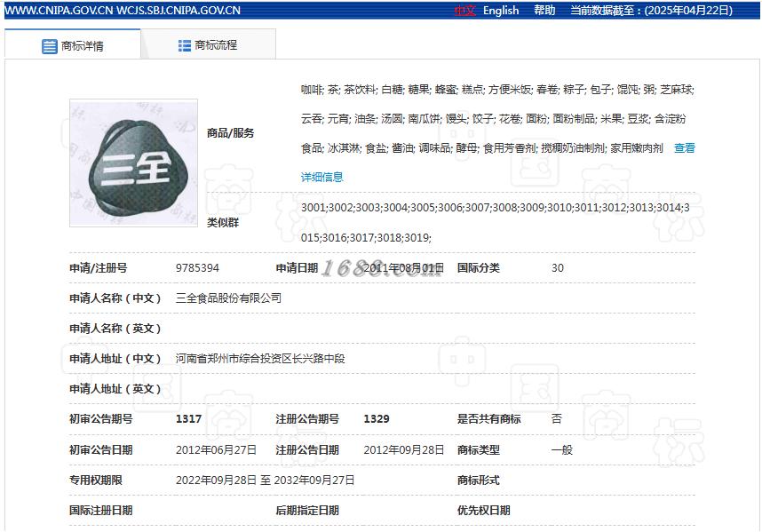Select registration number 9785394
This screenshot has height=532, width=762.
coord(197,267)
